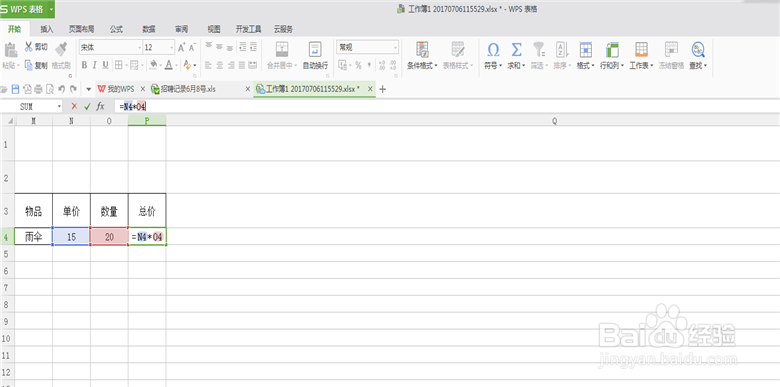780x387 pixels.
Task: Open the font name 宋体 dropdown
Action: click(139, 47)
